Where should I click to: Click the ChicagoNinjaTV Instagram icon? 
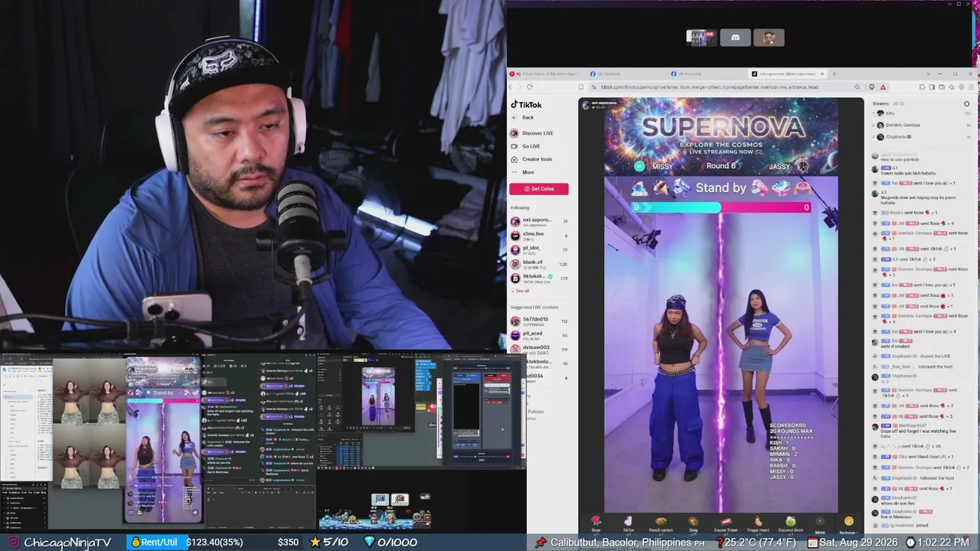pos(13,542)
